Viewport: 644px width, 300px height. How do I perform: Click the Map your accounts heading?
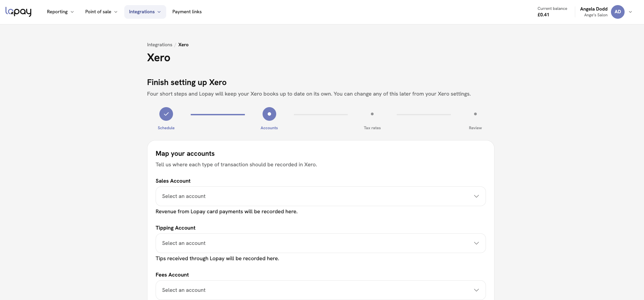[185, 153]
